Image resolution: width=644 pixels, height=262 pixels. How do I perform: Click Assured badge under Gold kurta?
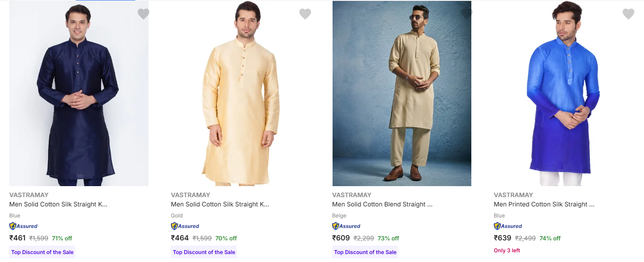(185, 226)
